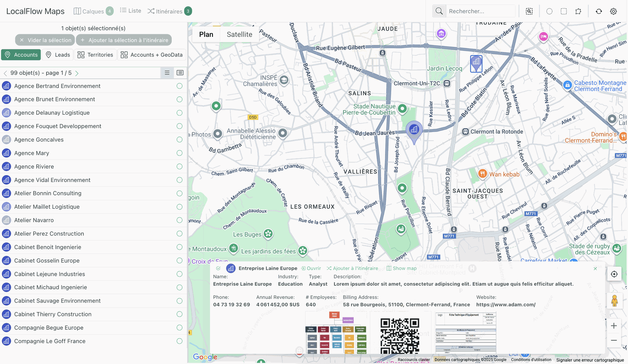
Task: Open the Calques layers panel
Action: click(93, 11)
